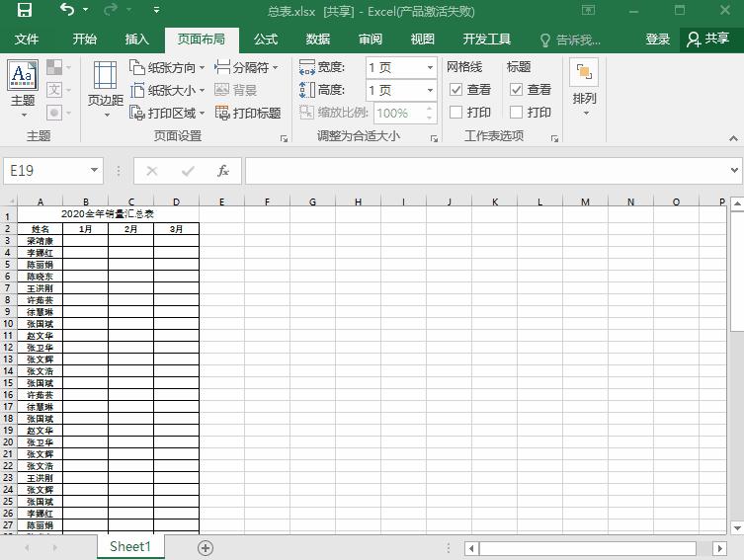Select the 3月 header cell
Viewport: 744px width, 560px height.
click(176, 229)
